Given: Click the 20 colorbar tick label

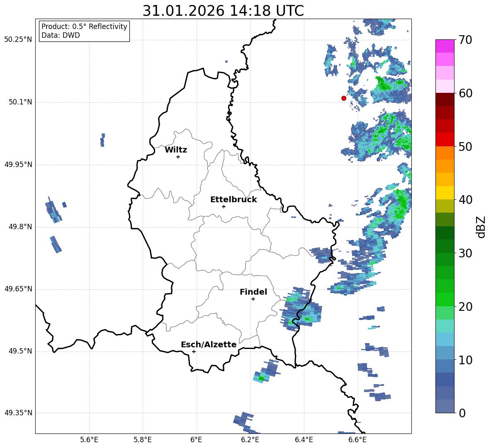Looking at the screenshot, I should tap(465, 307).
